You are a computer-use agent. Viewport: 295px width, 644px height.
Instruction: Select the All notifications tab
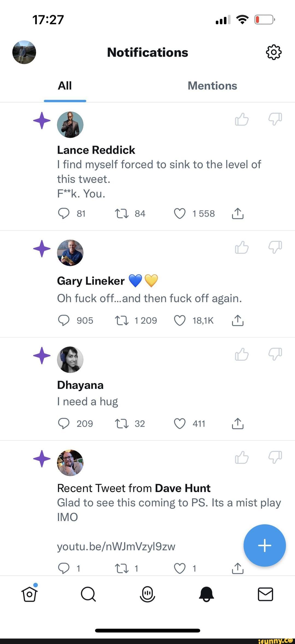[x=65, y=85]
